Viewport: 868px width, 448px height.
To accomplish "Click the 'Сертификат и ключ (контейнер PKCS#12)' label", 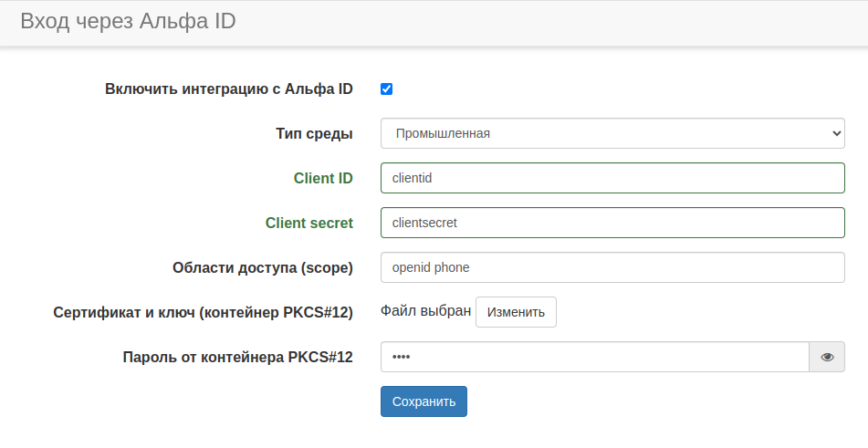I will coord(203,312).
